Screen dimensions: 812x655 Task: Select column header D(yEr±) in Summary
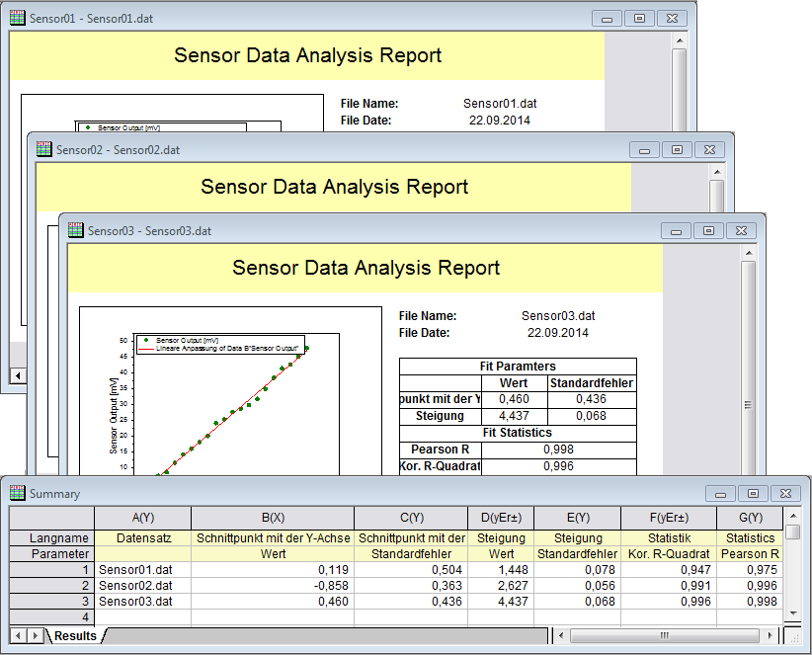(501, 518)
